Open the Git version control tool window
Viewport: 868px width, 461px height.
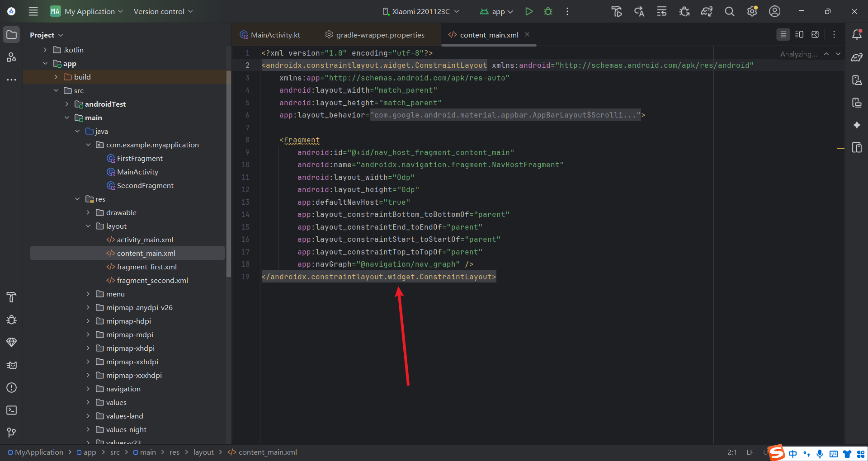tap(12, 433)
